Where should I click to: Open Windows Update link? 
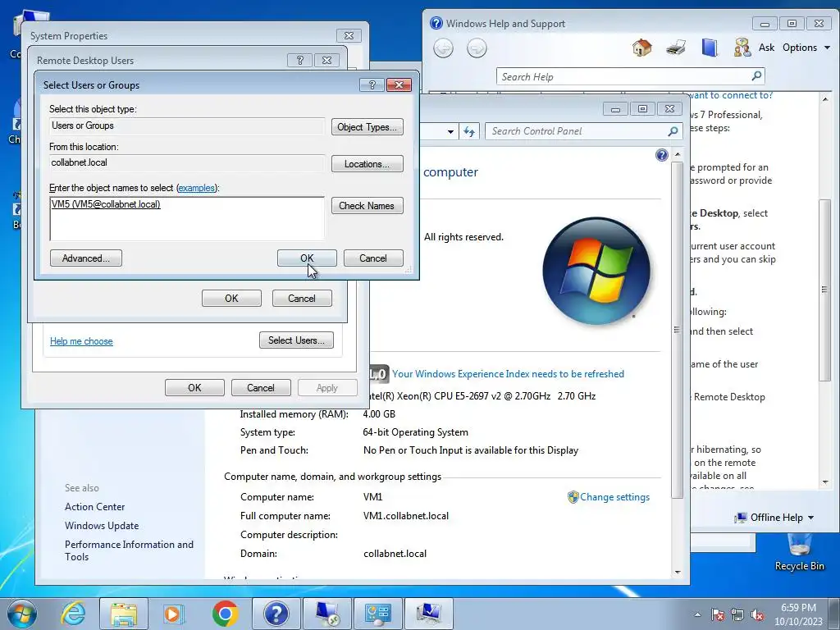pyautogui.click(x=102, y=526)
